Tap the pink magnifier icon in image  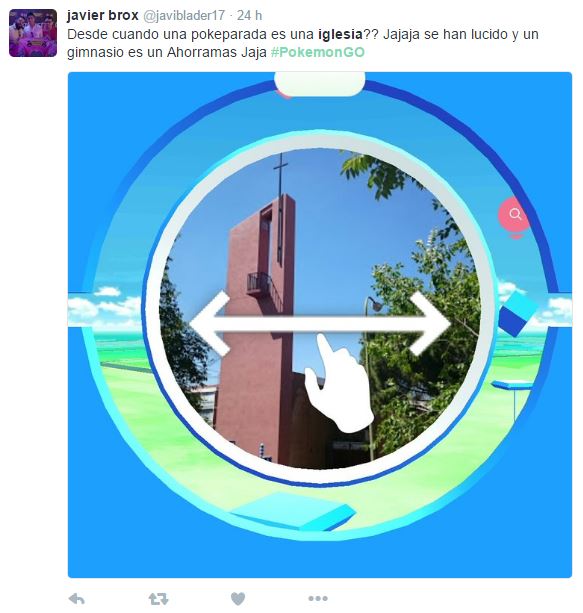point(514,215)
